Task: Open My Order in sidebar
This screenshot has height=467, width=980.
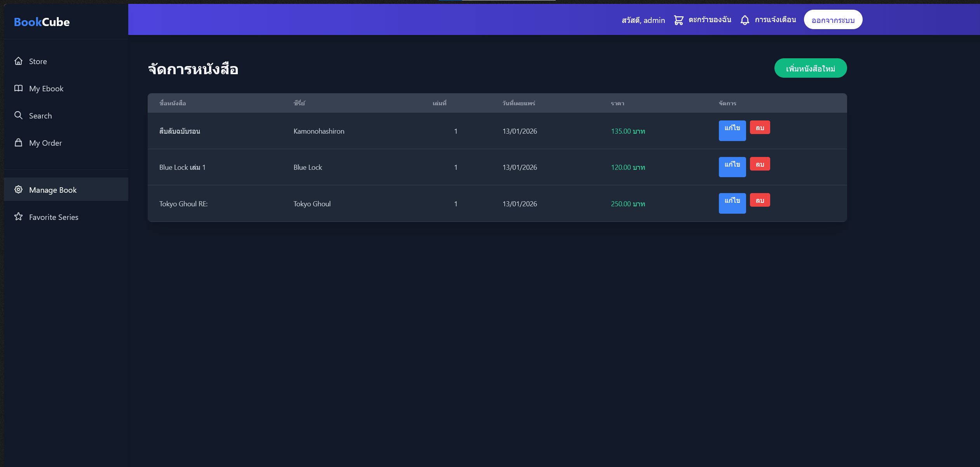Action: pyautogui.click(x=45, y=143)
